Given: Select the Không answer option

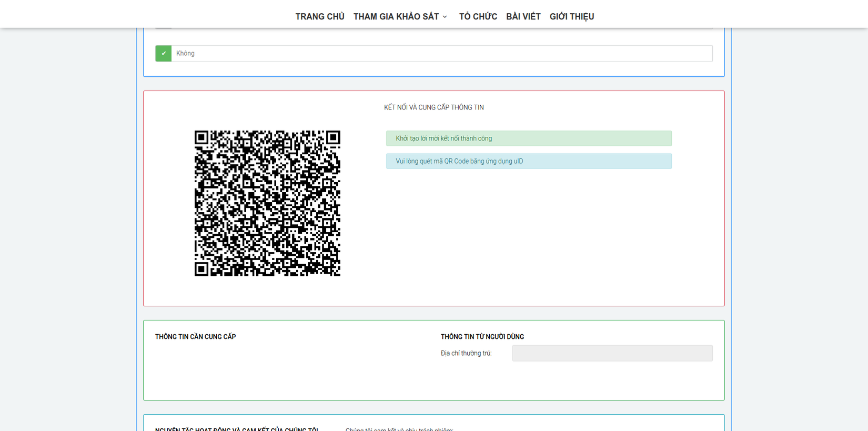Looking at the screenshot, I should tap(434, 53).
